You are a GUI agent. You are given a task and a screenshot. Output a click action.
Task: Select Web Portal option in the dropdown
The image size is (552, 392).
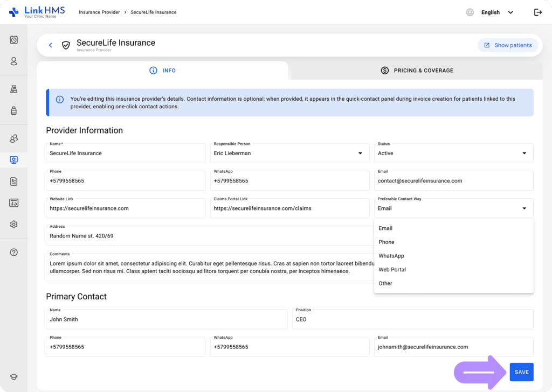point(453,269)
